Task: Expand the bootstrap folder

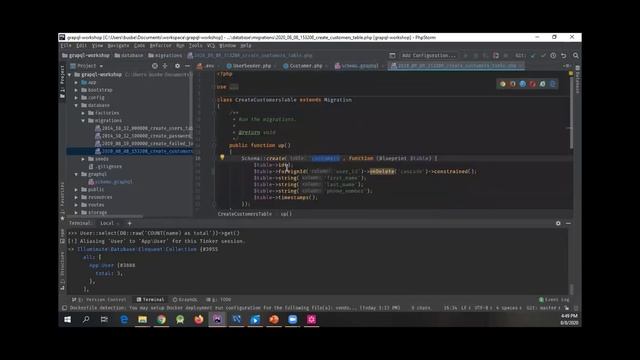Action: click(x=76, y=90)
